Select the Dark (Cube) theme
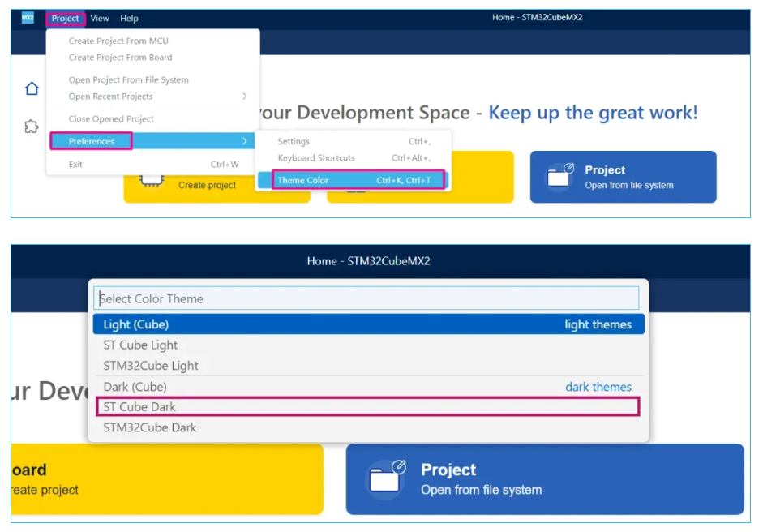 tap(368, 387)
